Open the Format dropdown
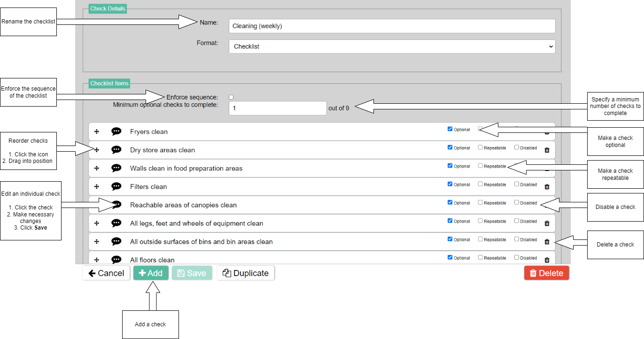Screen dimensions: 644x339 tap(392, 46)
